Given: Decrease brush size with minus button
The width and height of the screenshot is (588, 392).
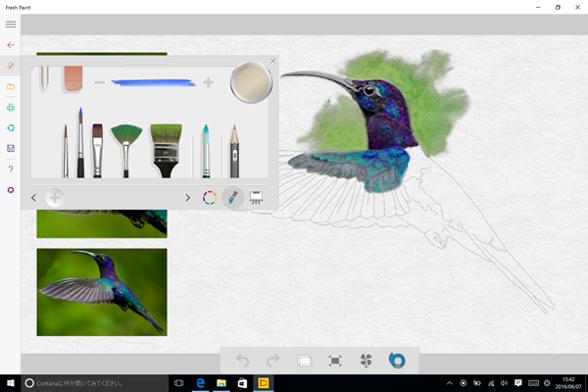Looking at the screenshot, I should tap(99, 83).
